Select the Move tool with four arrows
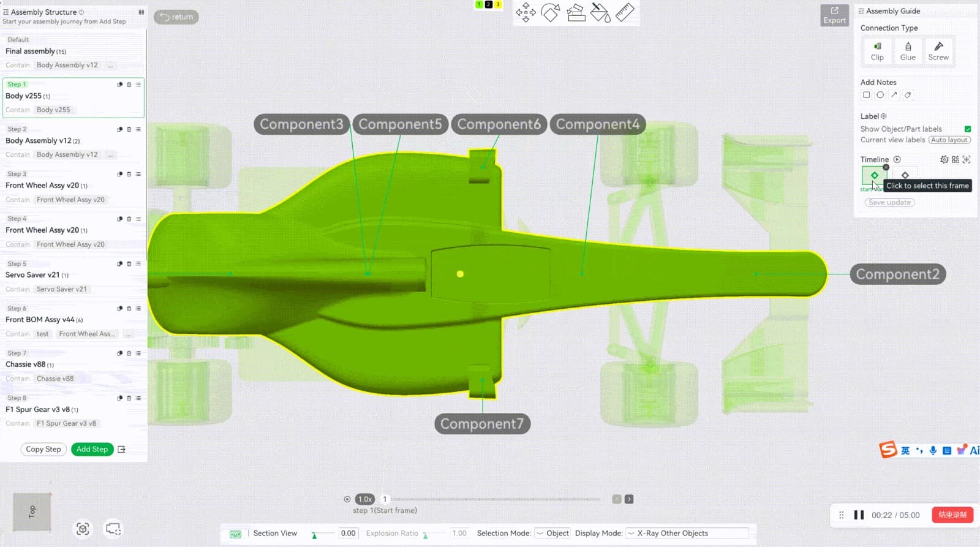Image resolution: width=980 pixels, height=547 pixels. pyautogui.click(x=526, y=12)
